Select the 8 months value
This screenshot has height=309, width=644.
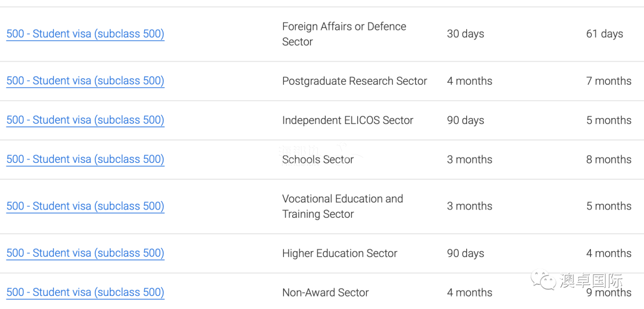coord(609,159)
